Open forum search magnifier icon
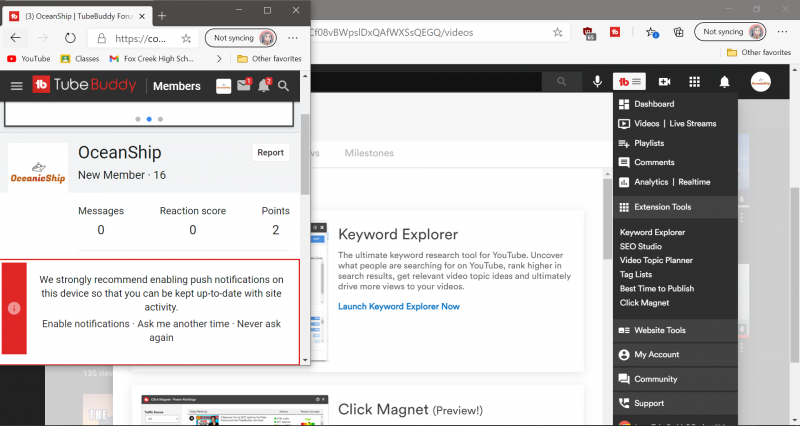800x426 pixels. point(285,86)
